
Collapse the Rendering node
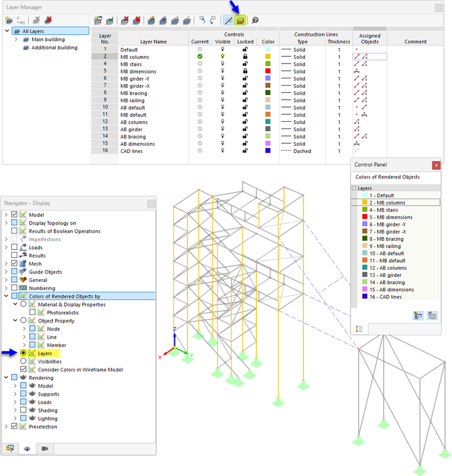(6, 377)
